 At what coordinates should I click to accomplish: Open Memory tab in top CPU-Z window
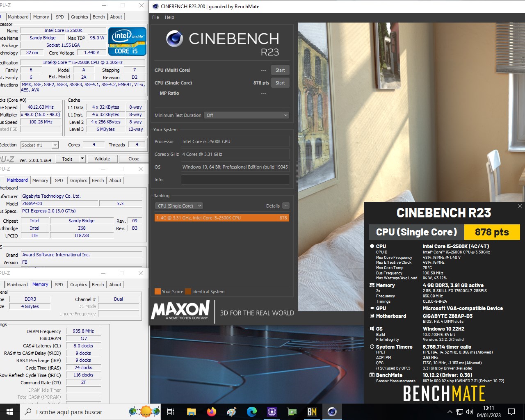tap(41, 17)
